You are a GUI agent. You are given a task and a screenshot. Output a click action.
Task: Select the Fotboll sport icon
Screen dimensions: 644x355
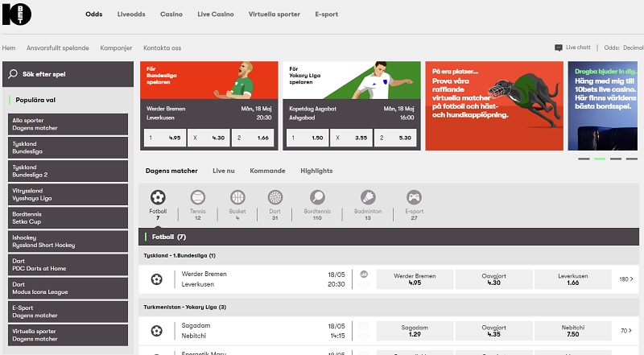click(x=158, y=197)
